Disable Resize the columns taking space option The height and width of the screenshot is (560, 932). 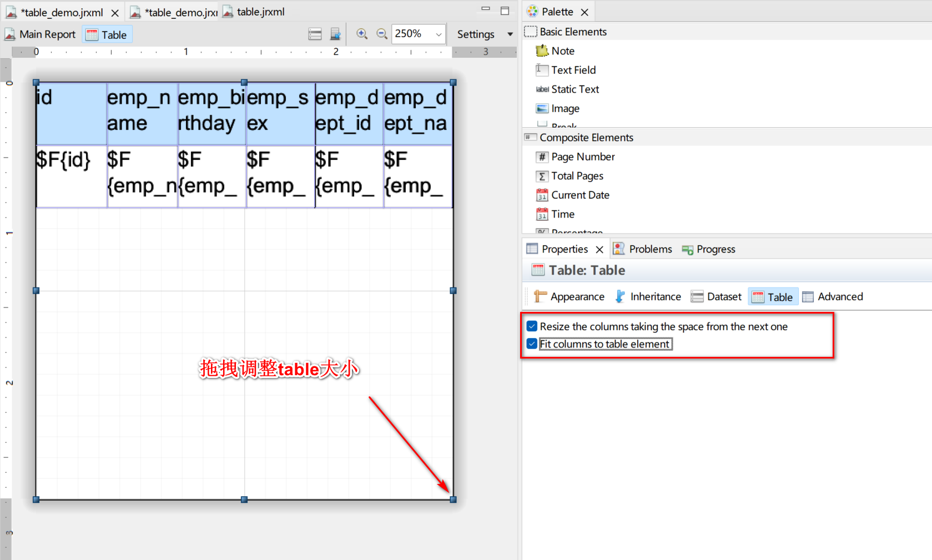(532, 326)
